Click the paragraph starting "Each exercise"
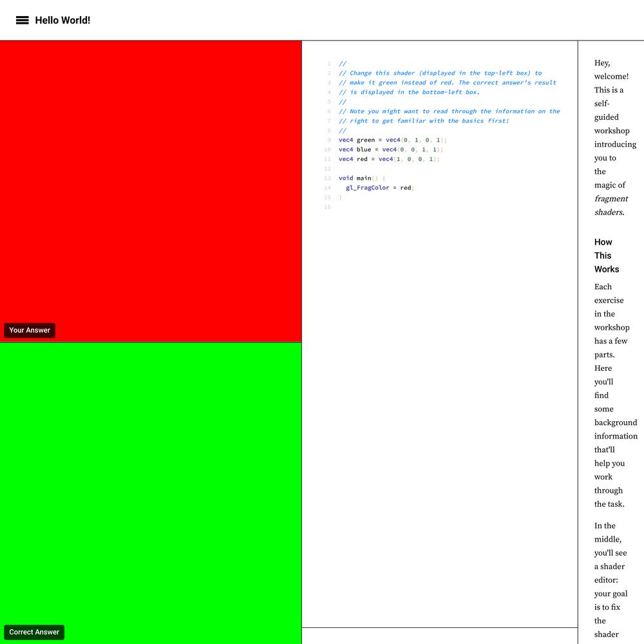 [616, 395]
